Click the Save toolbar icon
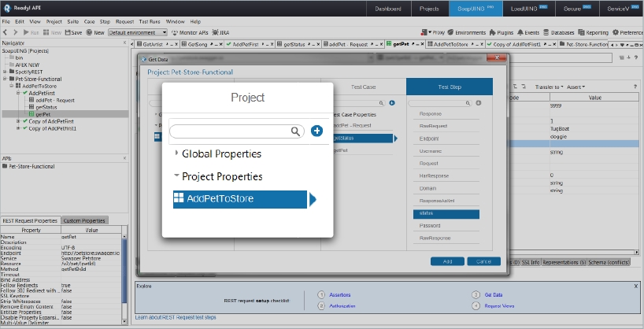 pyautogui.click(x=72, y=32)
